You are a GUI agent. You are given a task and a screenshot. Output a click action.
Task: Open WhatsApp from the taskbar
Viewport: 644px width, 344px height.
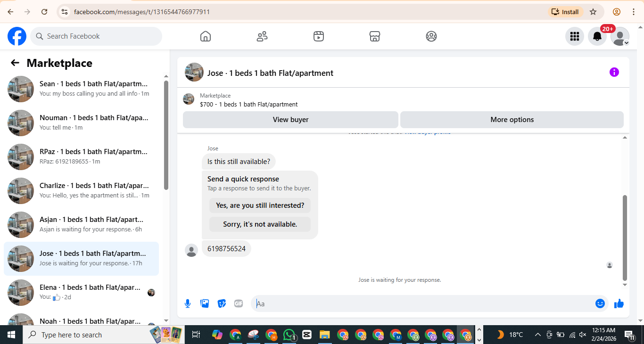pyautogui.click(x=289, y=335)
